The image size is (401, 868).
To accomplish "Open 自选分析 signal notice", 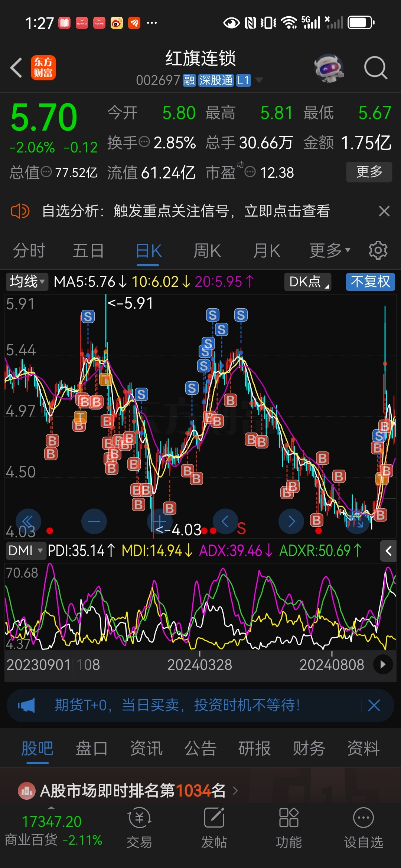I will point(186,211).
